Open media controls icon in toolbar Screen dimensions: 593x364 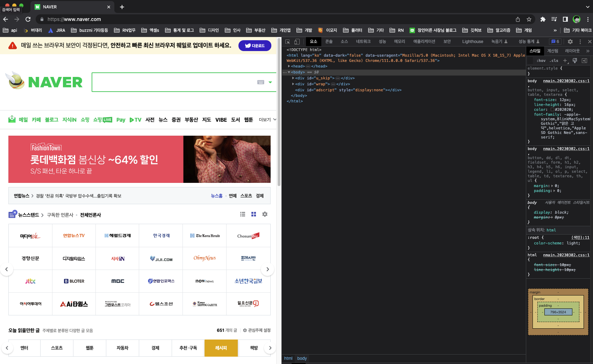point(554,19)
